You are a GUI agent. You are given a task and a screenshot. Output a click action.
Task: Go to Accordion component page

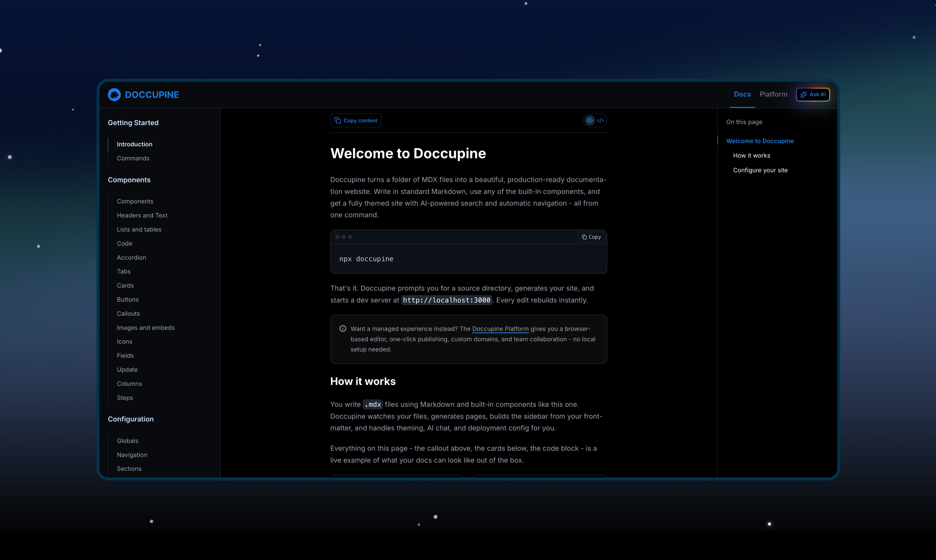[x=131, y=258]
